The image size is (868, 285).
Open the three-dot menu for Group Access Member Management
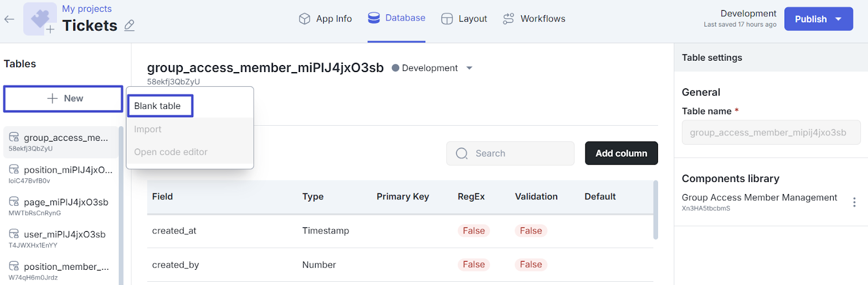click(854, 202)
